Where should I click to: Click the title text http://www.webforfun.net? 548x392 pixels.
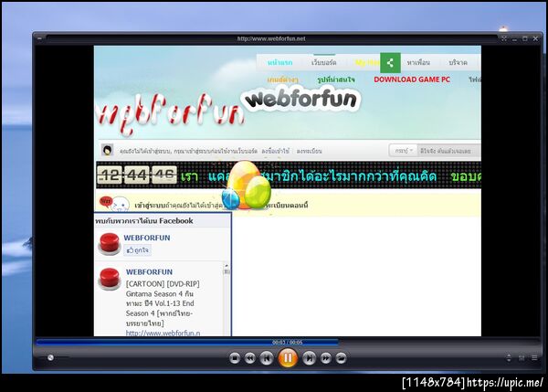coord(271,38)
